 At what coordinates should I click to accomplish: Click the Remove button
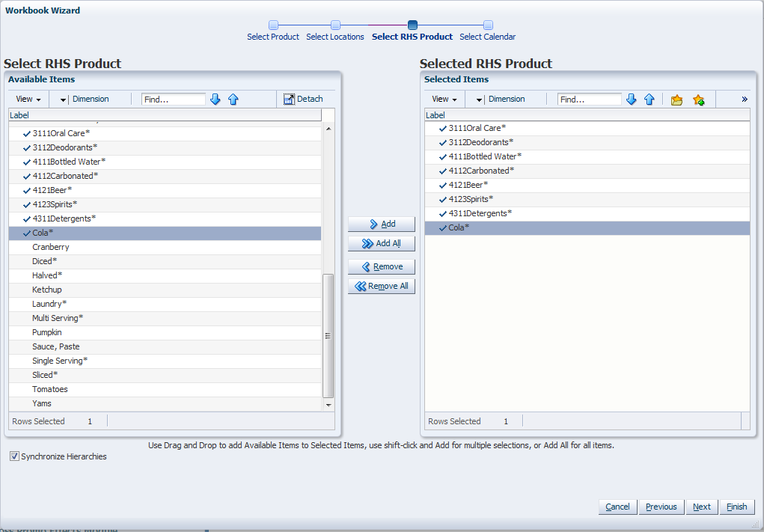(382, 267)
